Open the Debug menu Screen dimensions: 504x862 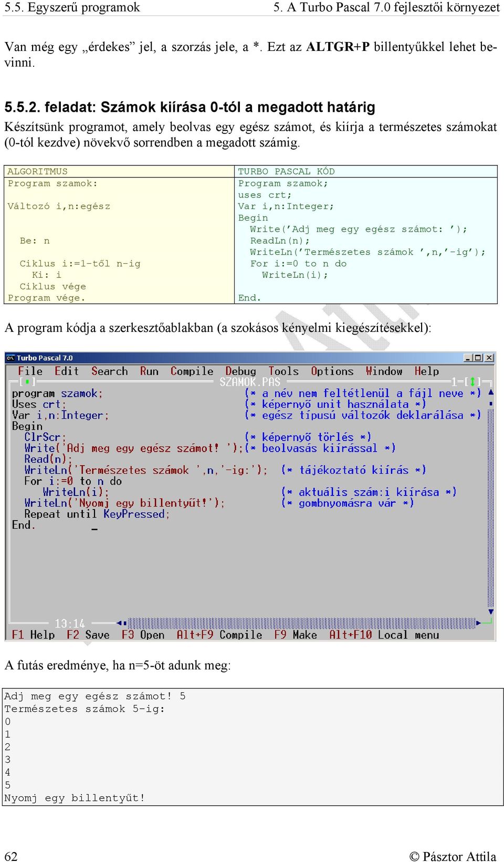[241, 371]
